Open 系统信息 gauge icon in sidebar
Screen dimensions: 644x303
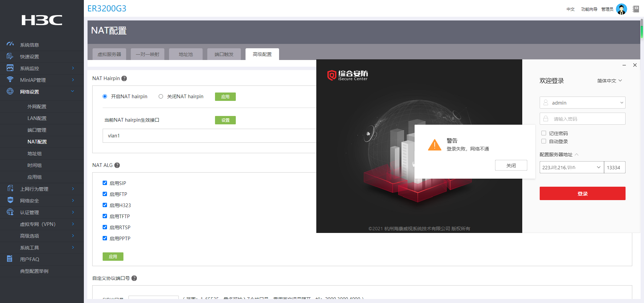[10, 44]
